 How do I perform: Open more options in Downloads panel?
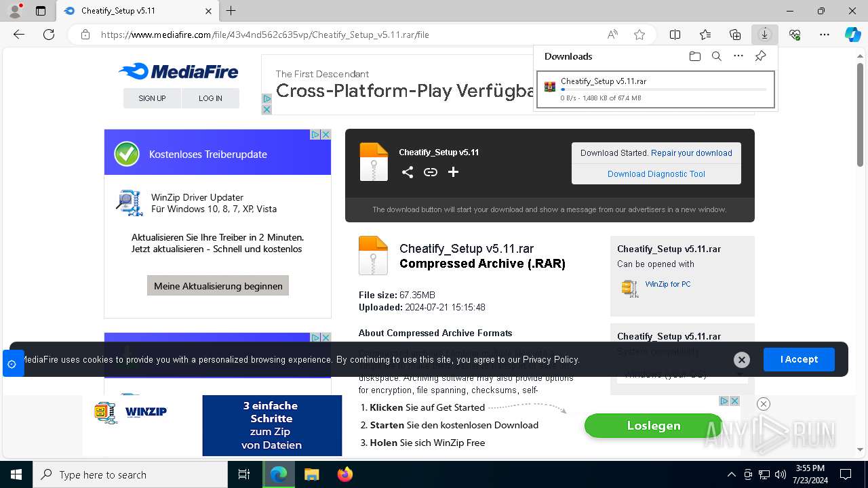[738, 56]
